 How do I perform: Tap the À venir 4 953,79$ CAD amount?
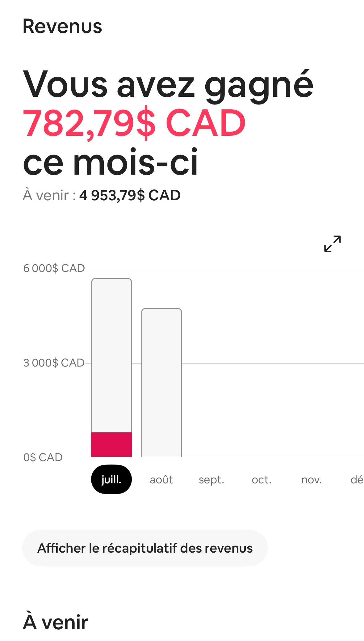click(130, 195)
